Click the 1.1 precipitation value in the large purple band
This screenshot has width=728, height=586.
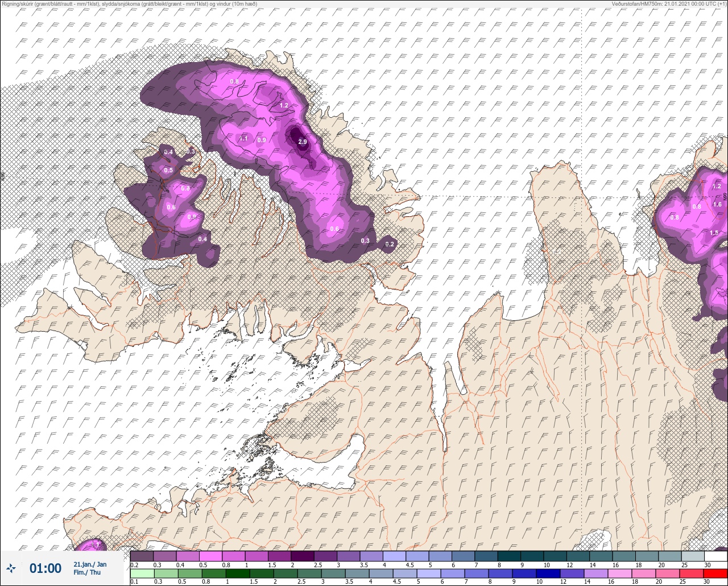pyautogui.click(x=244, y=138)
